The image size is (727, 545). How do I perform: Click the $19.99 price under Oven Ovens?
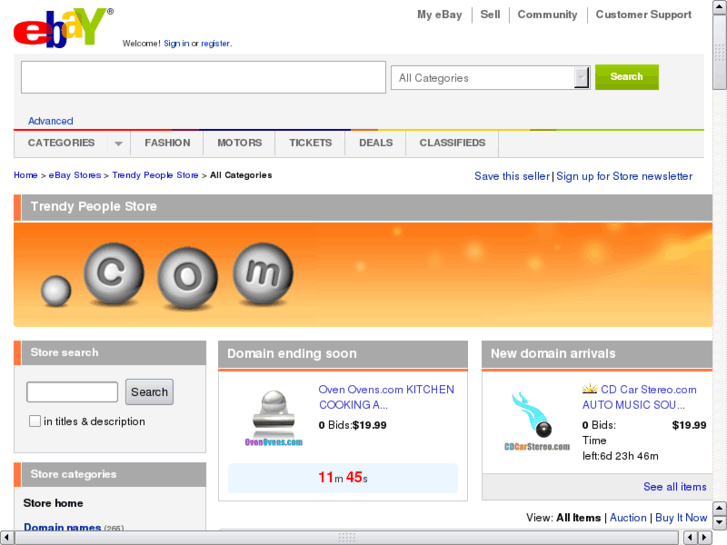(x=370, y=425)
